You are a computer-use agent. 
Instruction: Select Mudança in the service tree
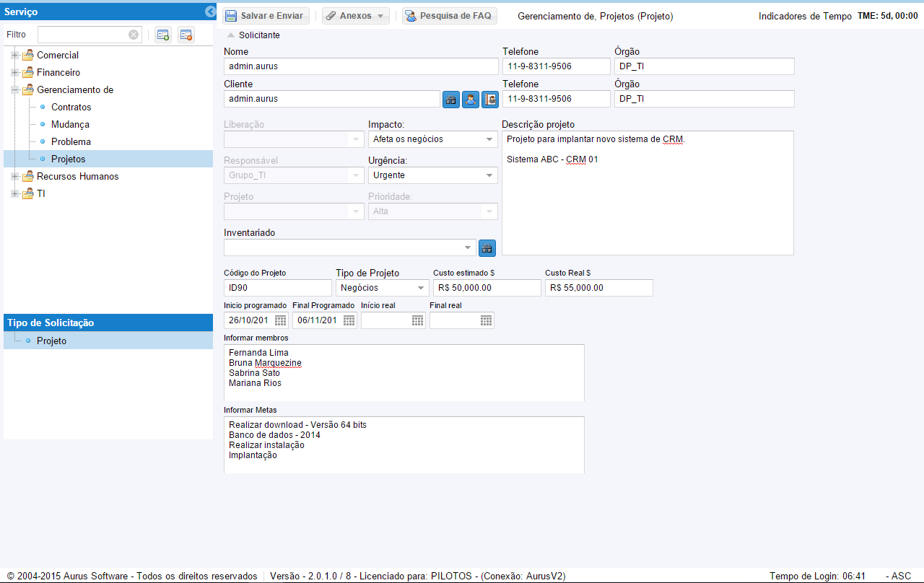pyautogui.click(x=71, y=124)
